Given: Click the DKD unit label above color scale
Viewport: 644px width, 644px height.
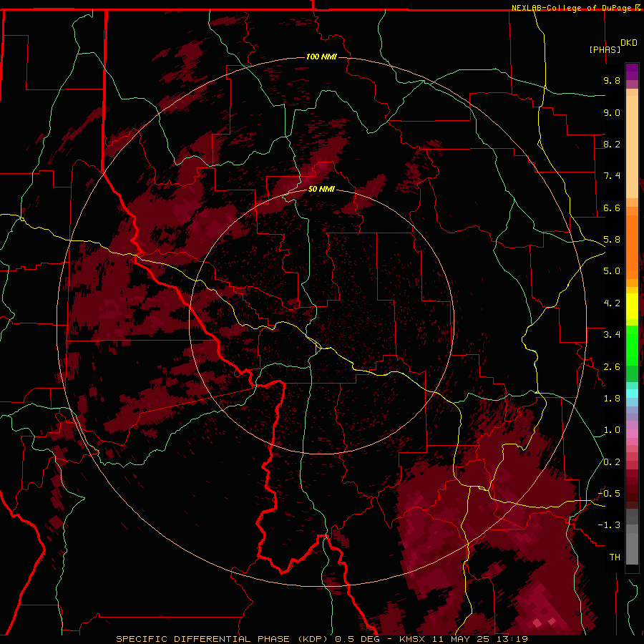Looking at the screenshot, I should coord(629,43).
